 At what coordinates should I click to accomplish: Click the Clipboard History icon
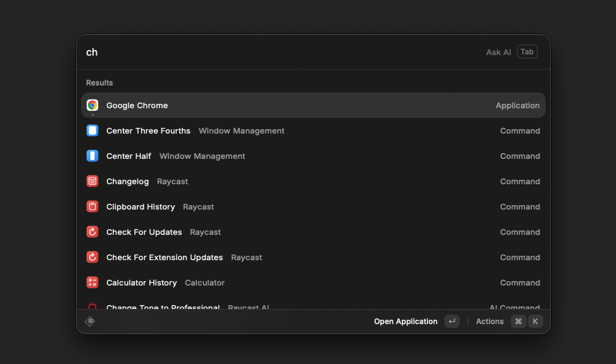tap(92, 206)
